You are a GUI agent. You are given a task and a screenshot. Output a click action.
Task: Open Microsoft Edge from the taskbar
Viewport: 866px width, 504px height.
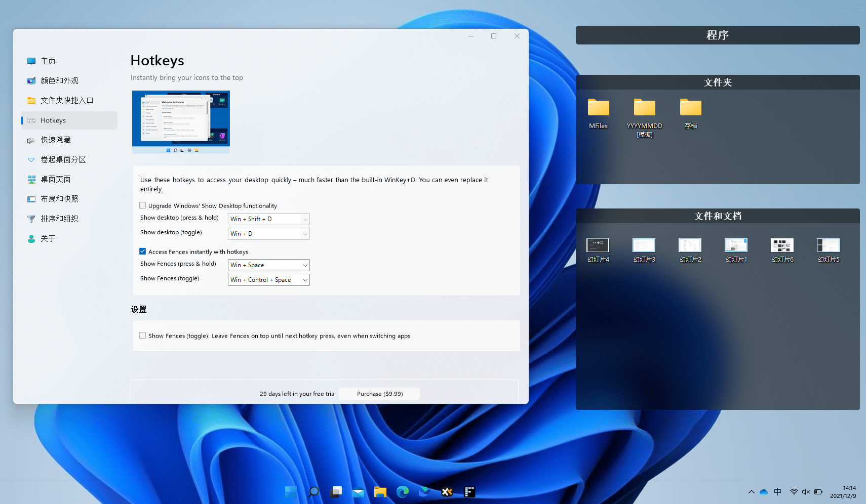403,491
